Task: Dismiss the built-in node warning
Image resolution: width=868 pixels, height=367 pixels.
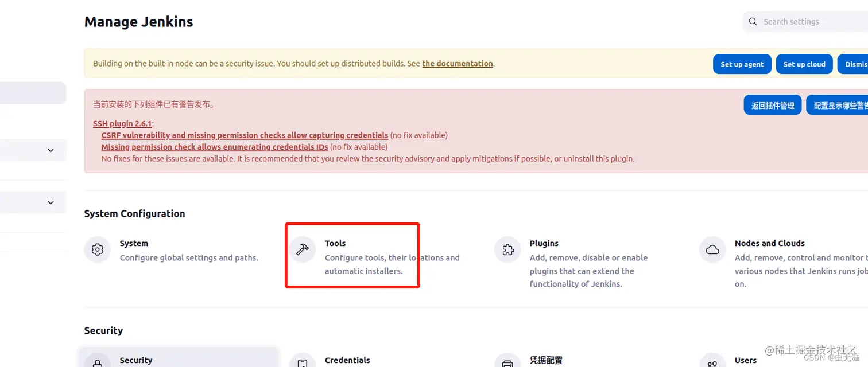Action: click(x=853, y=64)
